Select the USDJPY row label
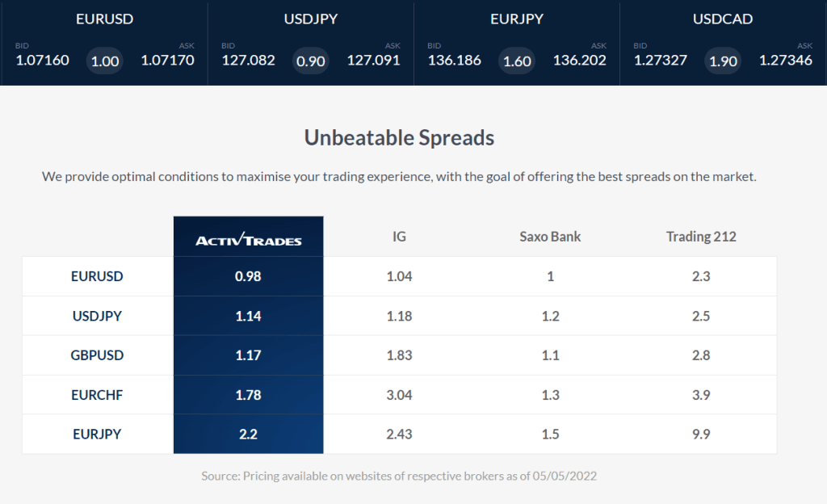Viewport: 827px width, 504px height. click(97, 316)
